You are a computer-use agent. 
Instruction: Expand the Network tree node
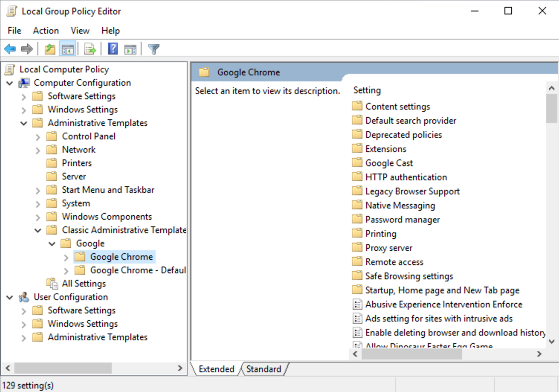[38, 150]
